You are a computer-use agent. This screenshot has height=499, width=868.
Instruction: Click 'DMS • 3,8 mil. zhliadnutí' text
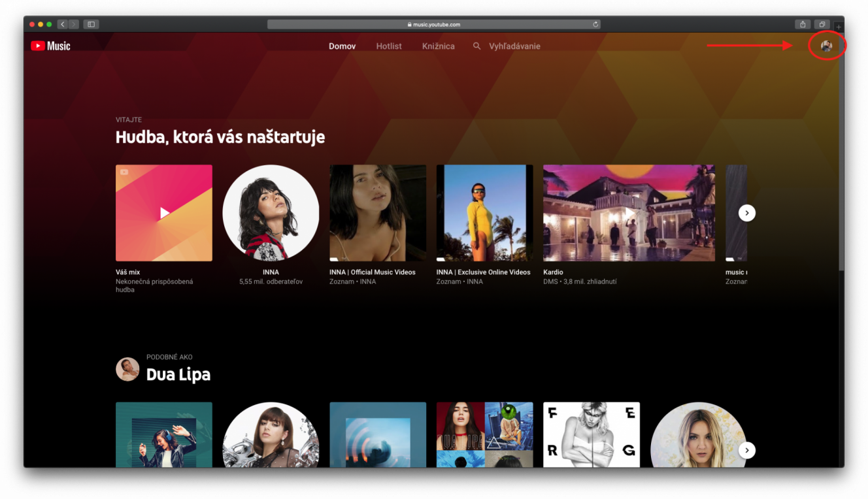point(580,282)
